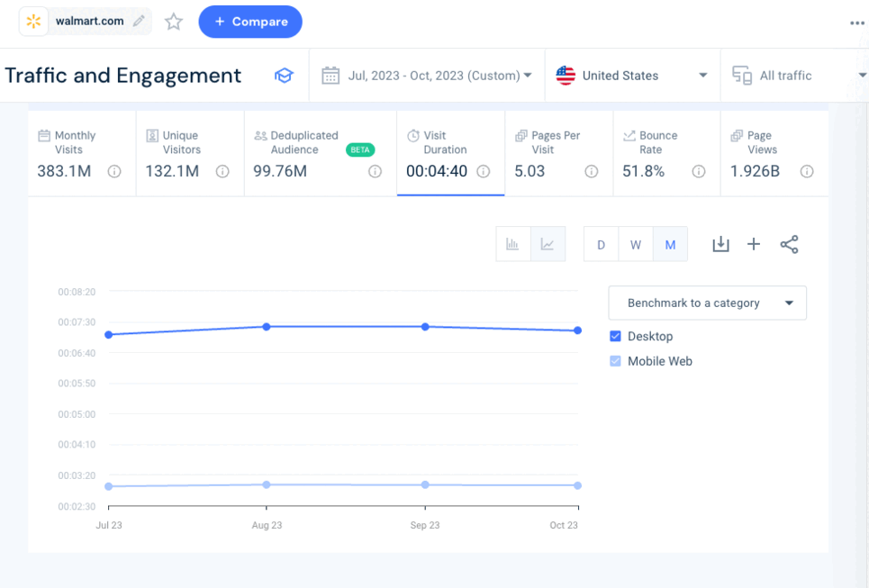
Task: Click the star favorite icon
Action: click(x=174, y=22)
